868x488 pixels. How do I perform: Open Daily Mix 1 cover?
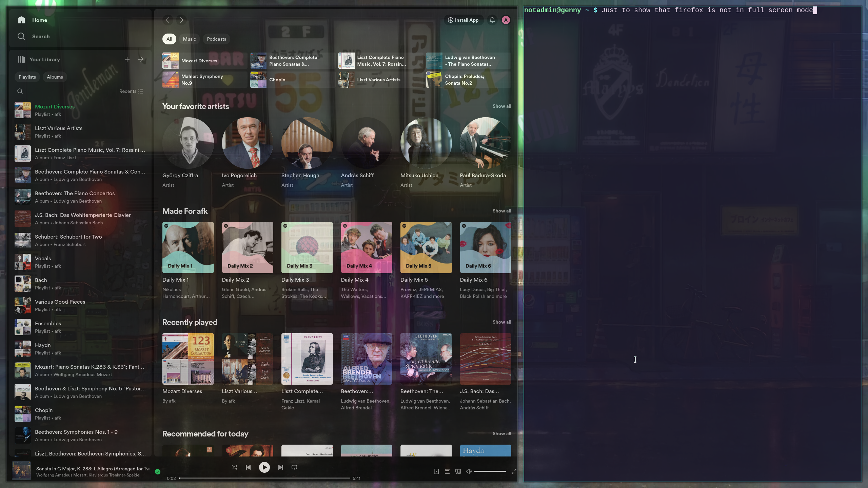coord(188,247)
